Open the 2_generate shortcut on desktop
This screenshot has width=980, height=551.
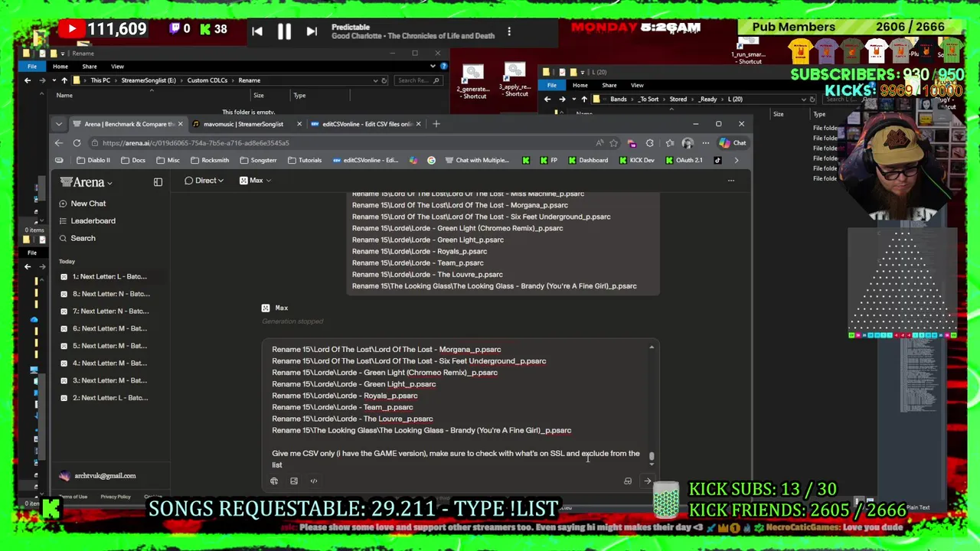pos(473,82)
